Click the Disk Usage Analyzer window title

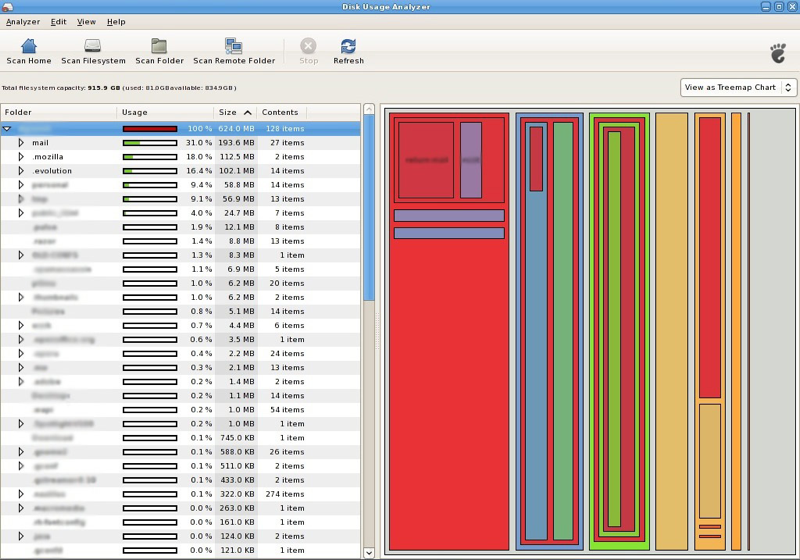click(386, 7)
